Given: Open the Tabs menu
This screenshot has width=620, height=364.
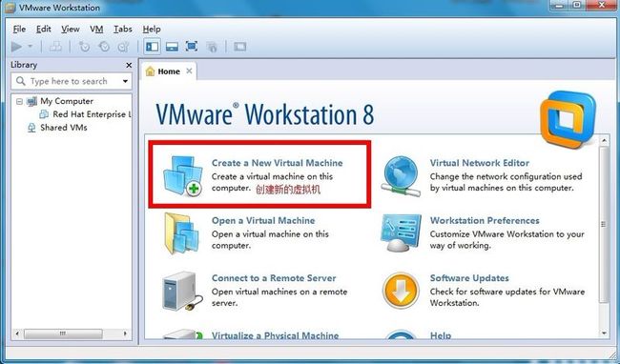Looking at the screenshot, I should 123,30.
